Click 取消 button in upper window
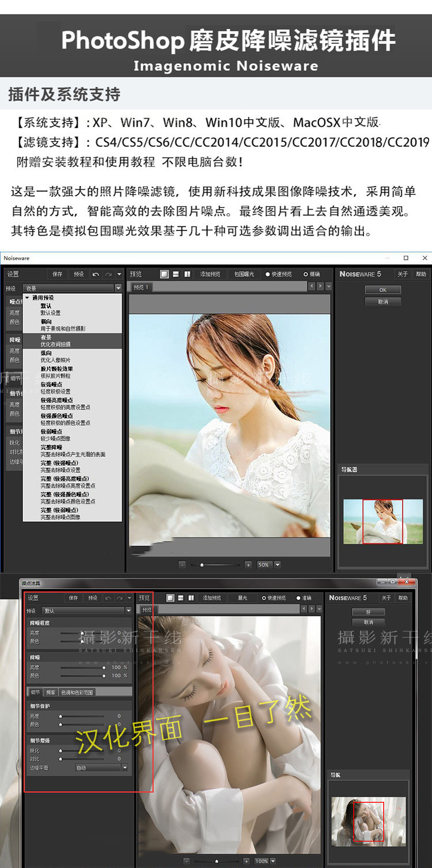The height and width of the screenshot is (868, 432). point(382,302)
